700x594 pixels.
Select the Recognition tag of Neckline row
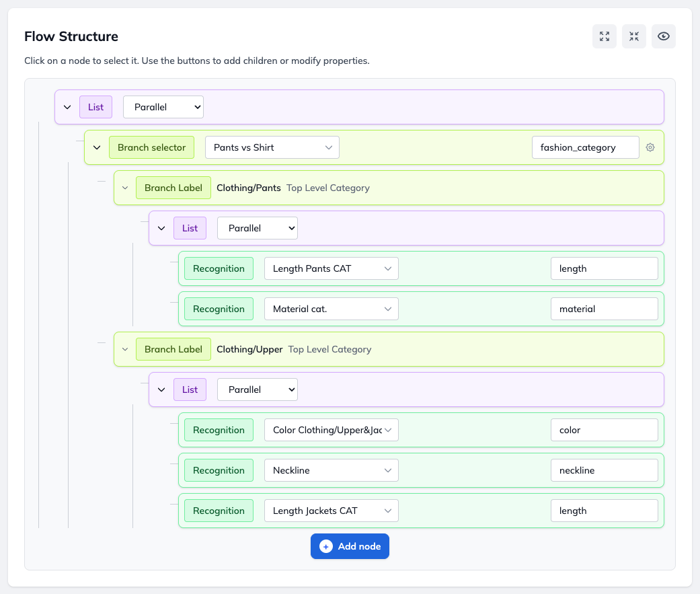click(x=219, y=470)
